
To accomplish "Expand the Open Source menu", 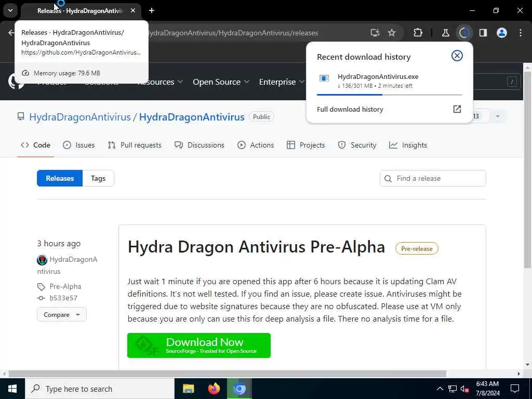I will coord(221,82).
